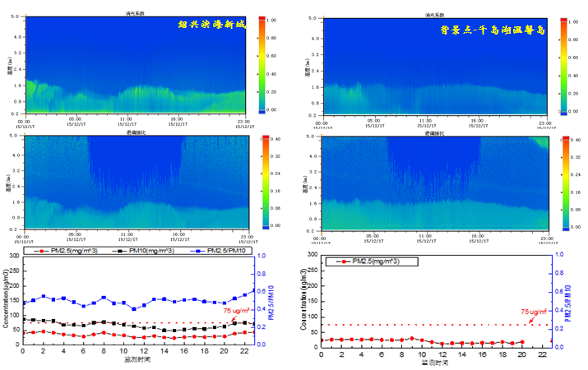Click the 监测时间 x-axis label under left chart

point(138,362)
